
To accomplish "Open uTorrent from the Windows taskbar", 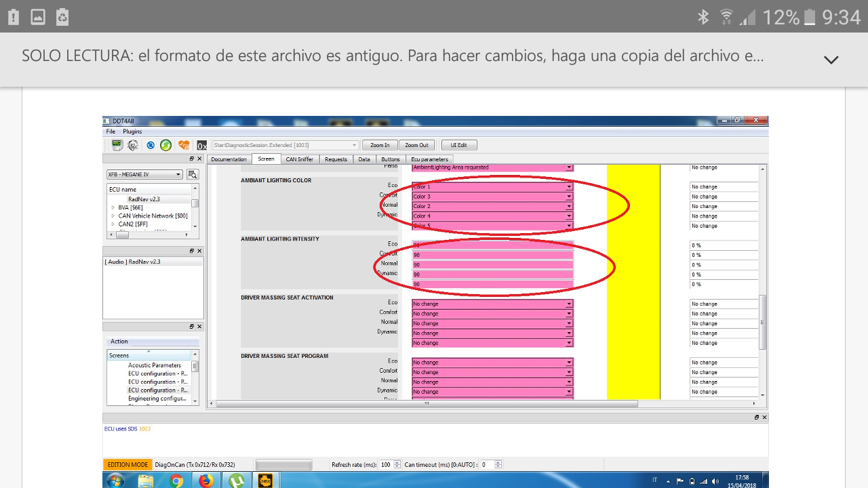I will (x=236, y=481).
